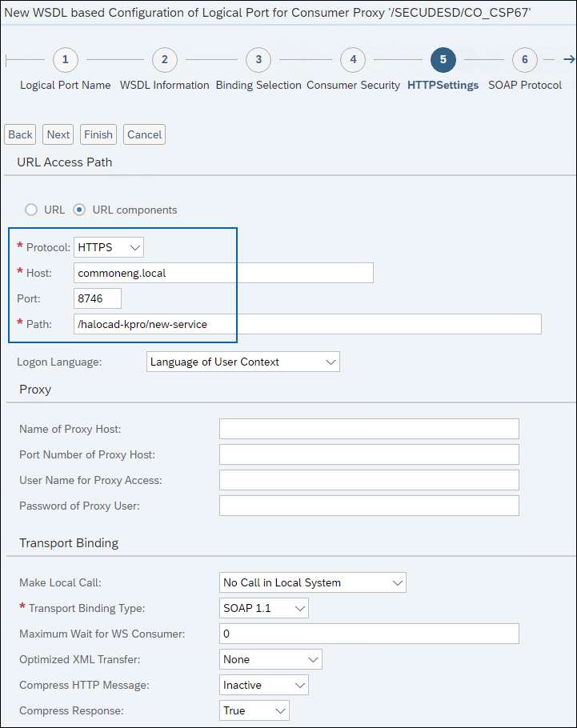Cancel the logical port configuration
The height and width of the screenshot is (728, 577).
145,134
